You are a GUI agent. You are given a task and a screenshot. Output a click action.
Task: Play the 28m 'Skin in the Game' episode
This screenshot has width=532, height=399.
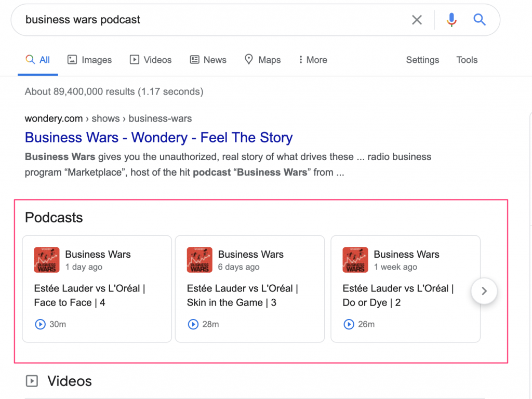coord(193,324)
